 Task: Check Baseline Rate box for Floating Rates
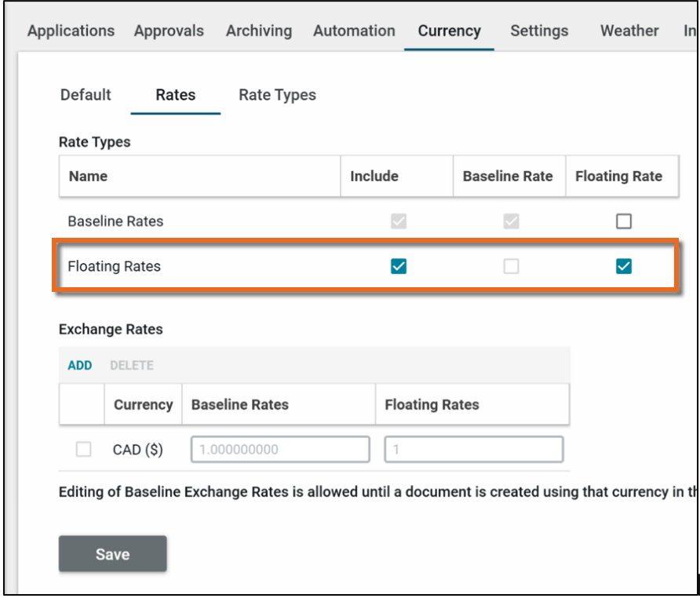pyautogui.click(x=511, y=267)
